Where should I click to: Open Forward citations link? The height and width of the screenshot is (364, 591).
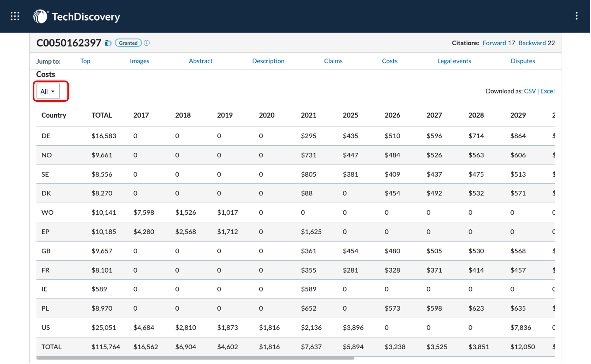(494, 43)
